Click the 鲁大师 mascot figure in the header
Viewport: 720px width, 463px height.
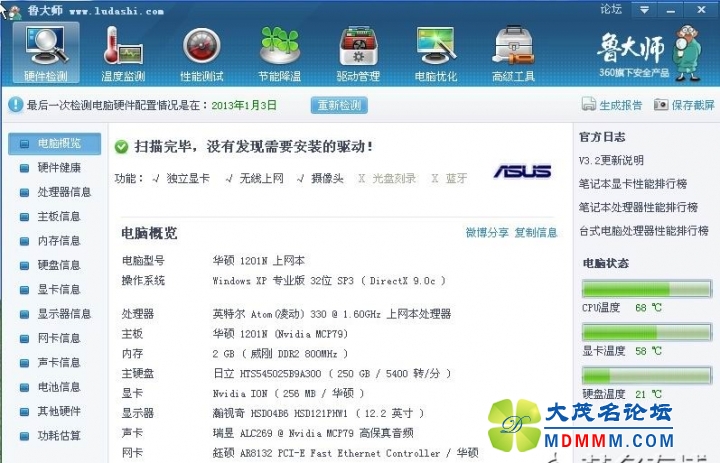(x=687, y=53)
